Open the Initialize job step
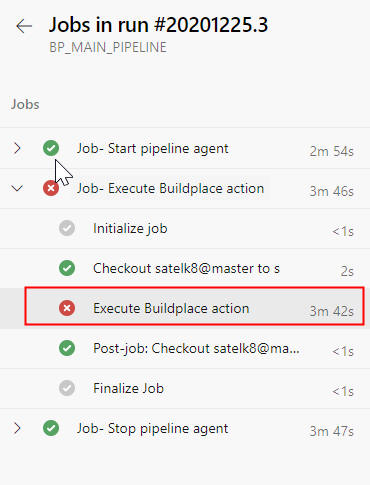This screenshot has width=370, height=485. (x=185, y=229)
